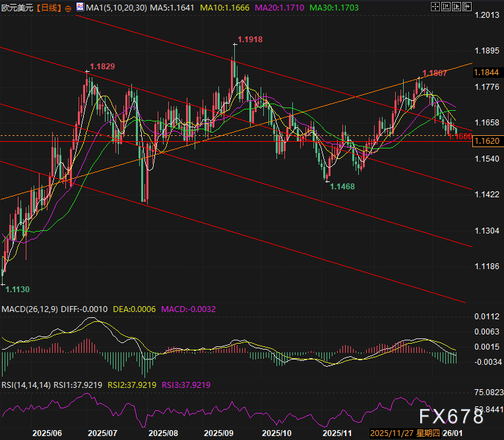Click the orange circled-plus icon beside 日线
This screenshot has width=504, height=440.
tap(68, 9)
